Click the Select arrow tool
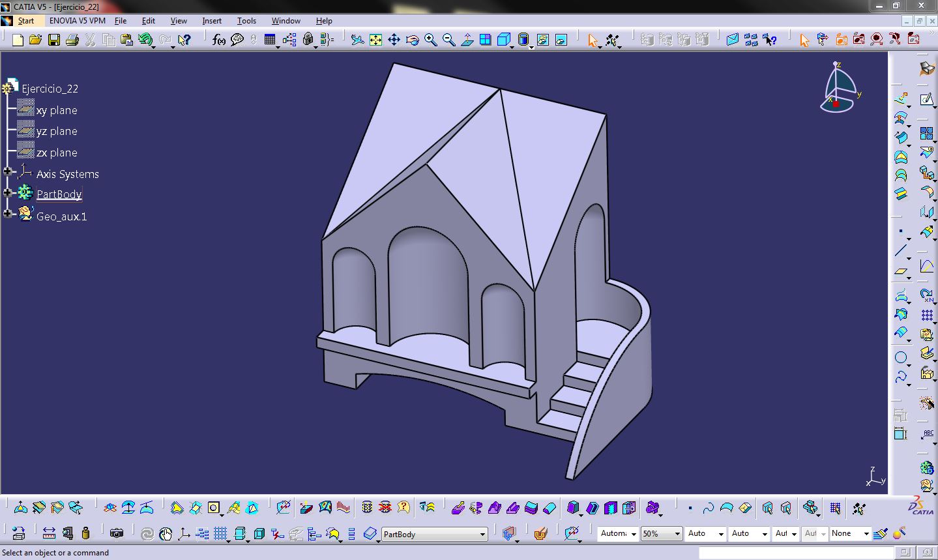938x560 pixels. point(592,40)
